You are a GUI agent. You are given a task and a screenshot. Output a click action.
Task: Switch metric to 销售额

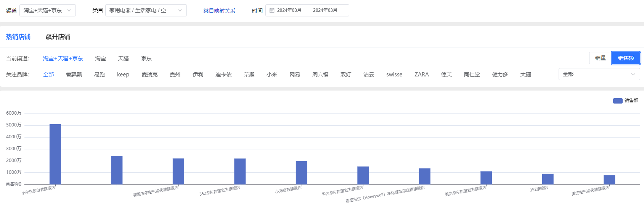tap(626, 58)
